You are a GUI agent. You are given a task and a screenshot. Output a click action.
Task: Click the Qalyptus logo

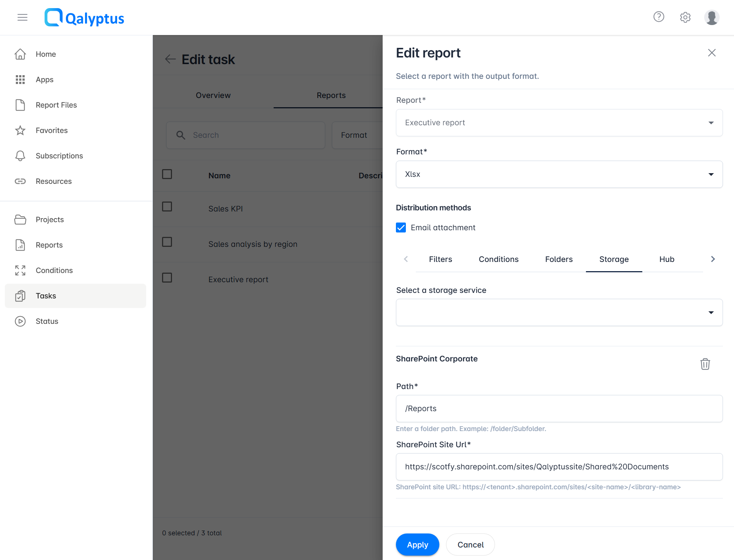pos(84,17)
